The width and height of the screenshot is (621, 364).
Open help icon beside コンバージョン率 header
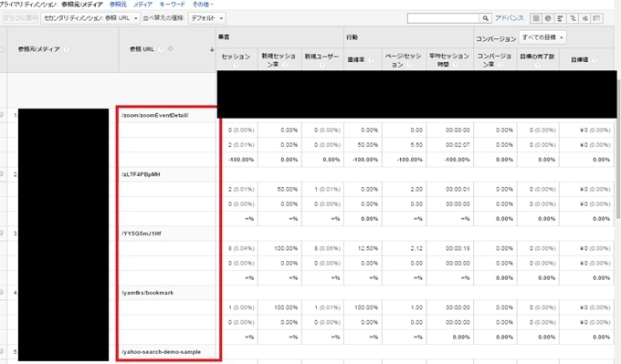coord(500,64)
